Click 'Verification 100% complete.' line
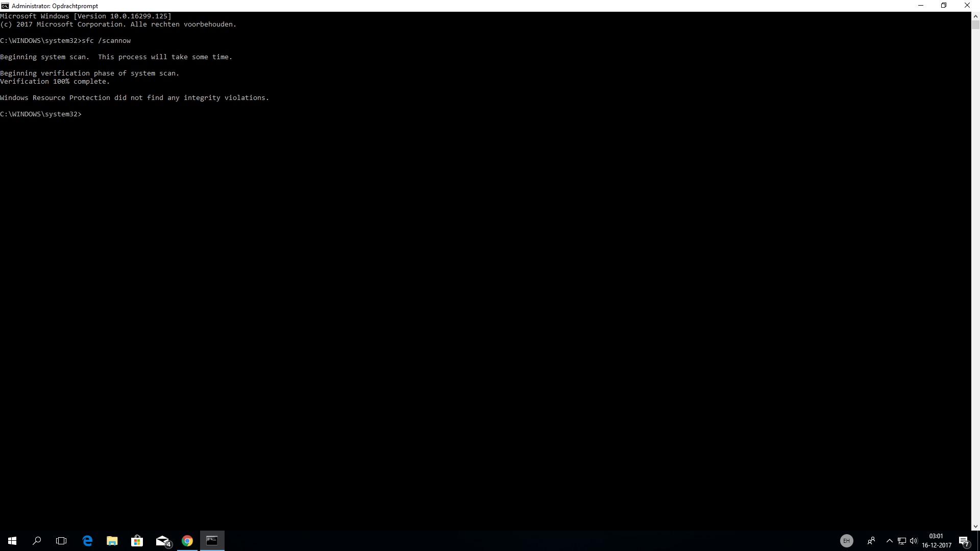Image resolution: width=980 pixels, height=551 pixels. (55, 82)
